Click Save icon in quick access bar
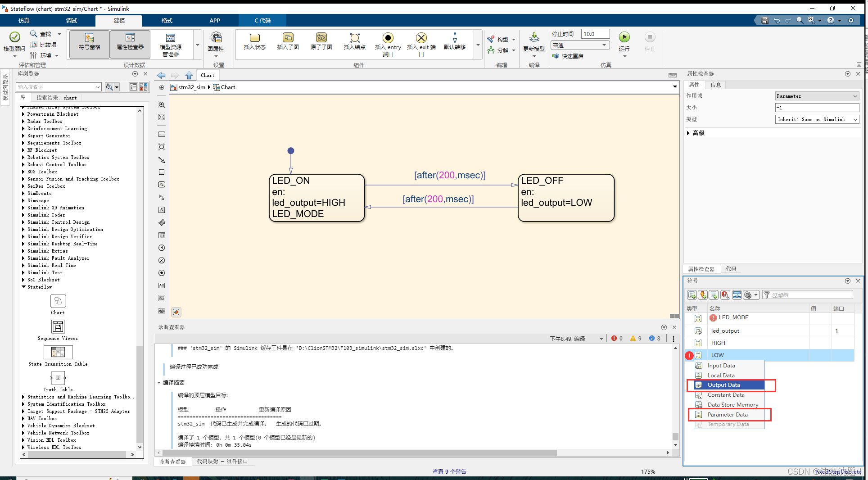 click(x=764, y=20)
